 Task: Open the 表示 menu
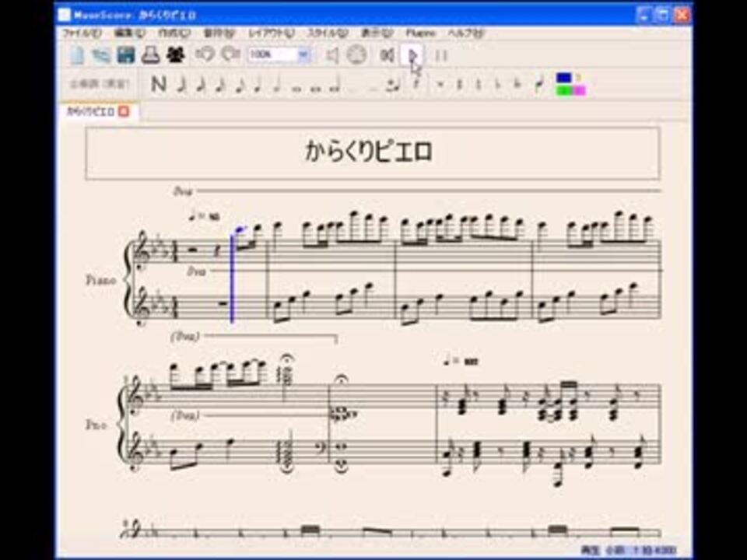tap(377, 33)
